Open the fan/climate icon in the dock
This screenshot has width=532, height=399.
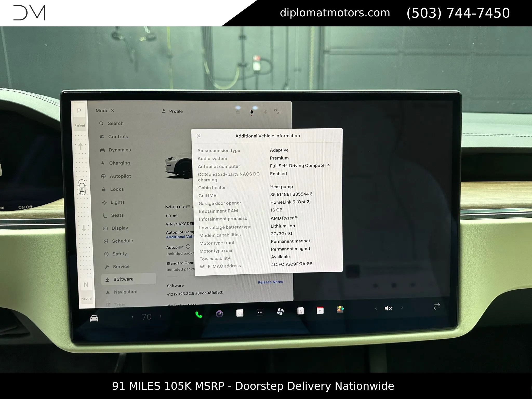point(280,312)
